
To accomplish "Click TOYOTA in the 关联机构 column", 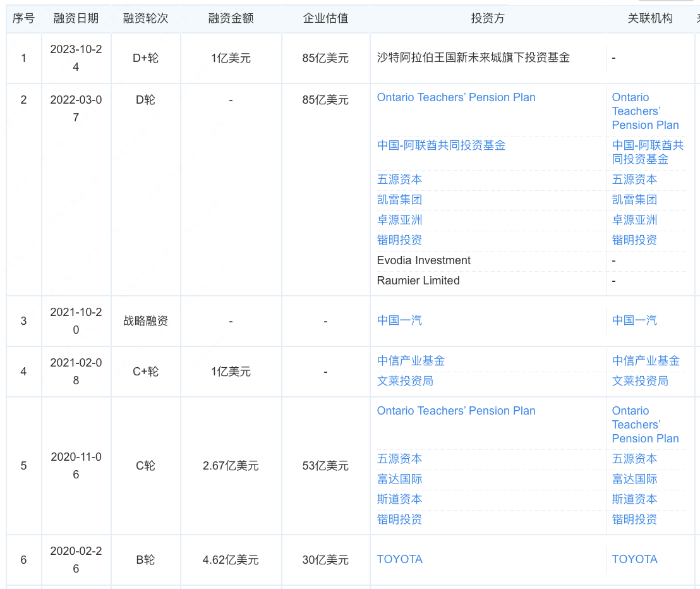I will [x=634, y=559].
